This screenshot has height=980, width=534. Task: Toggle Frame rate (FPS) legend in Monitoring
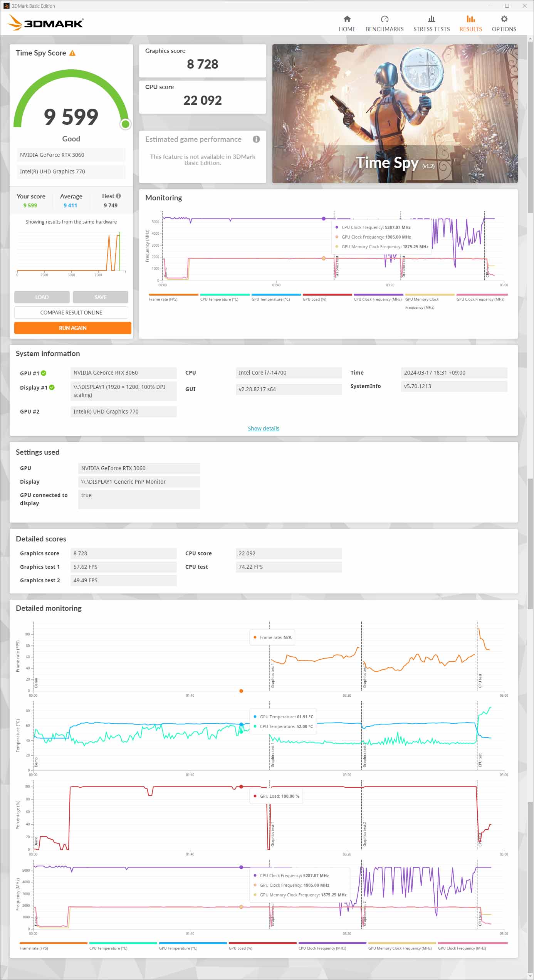[173, 298]
